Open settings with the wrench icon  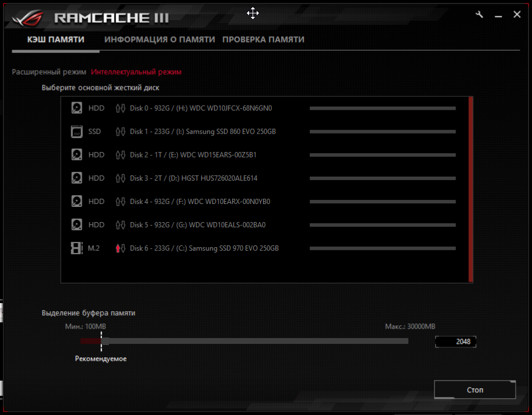pos(479,15)
